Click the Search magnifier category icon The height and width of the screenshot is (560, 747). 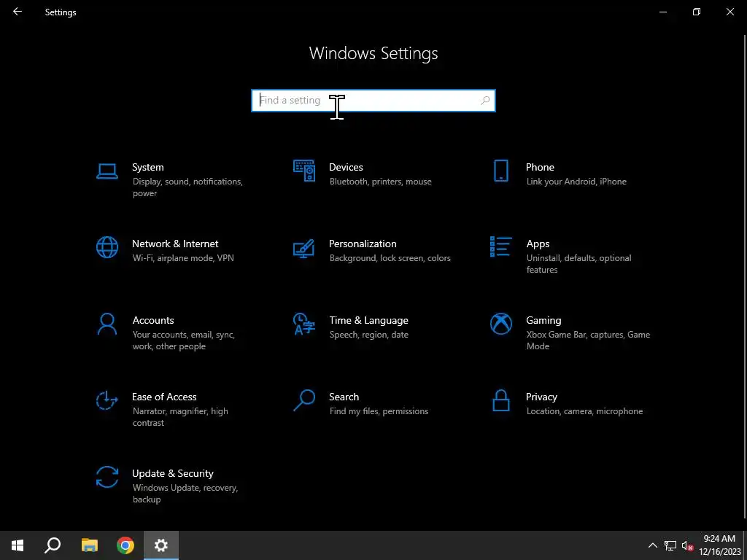tap(304, 400)
